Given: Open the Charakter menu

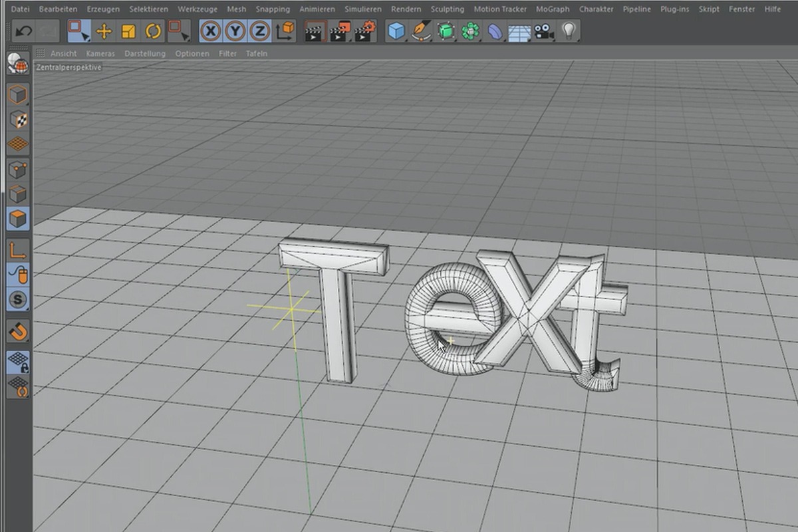Looking at the screenshot, I should (597, 9).
